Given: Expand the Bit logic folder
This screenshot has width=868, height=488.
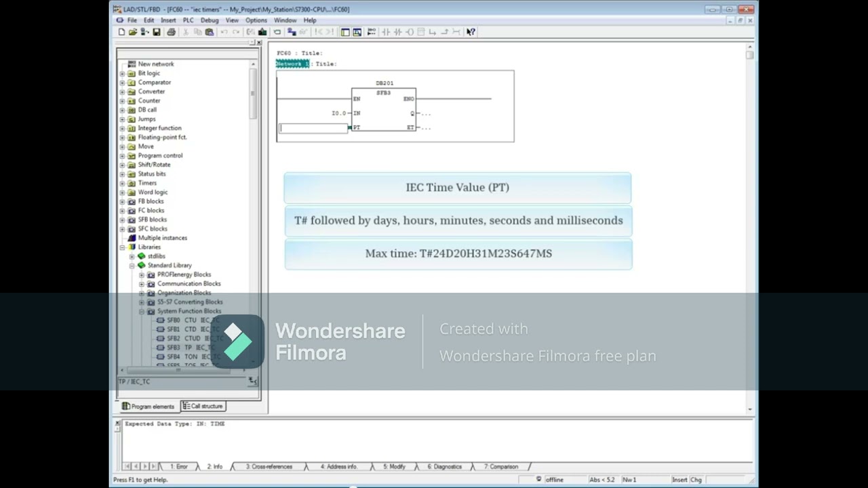Looking at the screenshot, I should click(122, 73).
